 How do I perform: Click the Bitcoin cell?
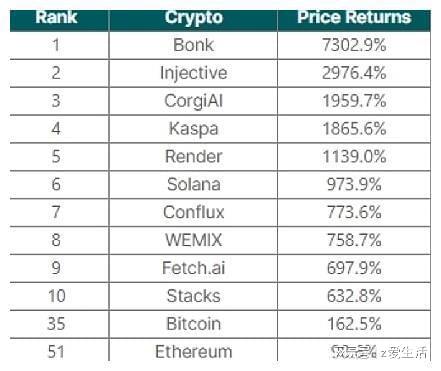click(x=194, y=324)
